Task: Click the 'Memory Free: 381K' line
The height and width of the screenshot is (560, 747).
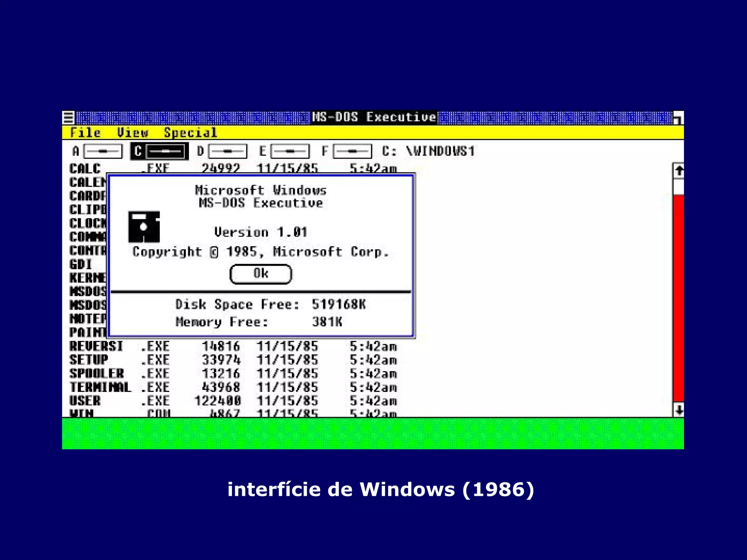Action: (x=259, y=322)
